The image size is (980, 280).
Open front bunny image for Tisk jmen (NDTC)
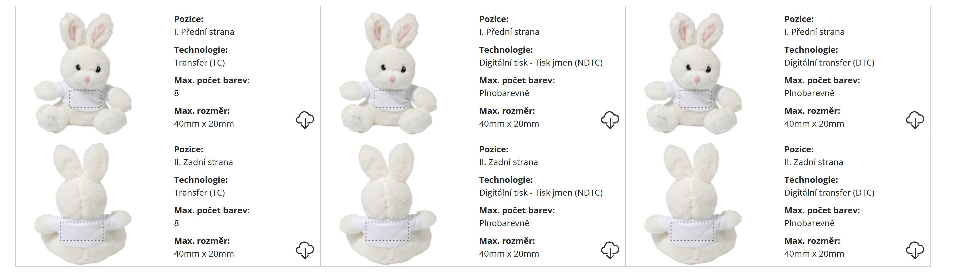point(388,73)
